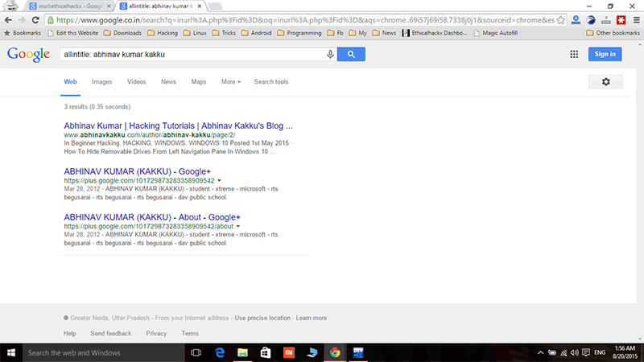This screenshot has height=362, width=644.
Task: Open Chrome hamburger menu
Action: click(x=634, y=19)
